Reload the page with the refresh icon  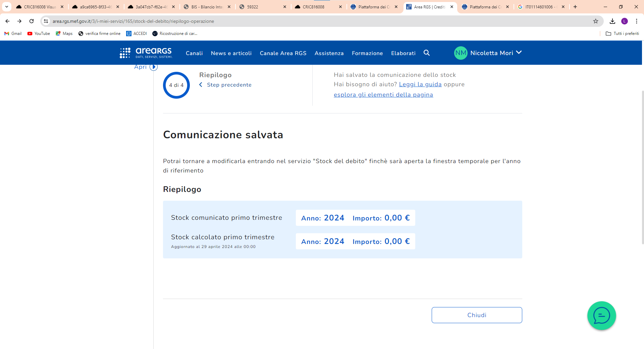(x=32, y=21)
